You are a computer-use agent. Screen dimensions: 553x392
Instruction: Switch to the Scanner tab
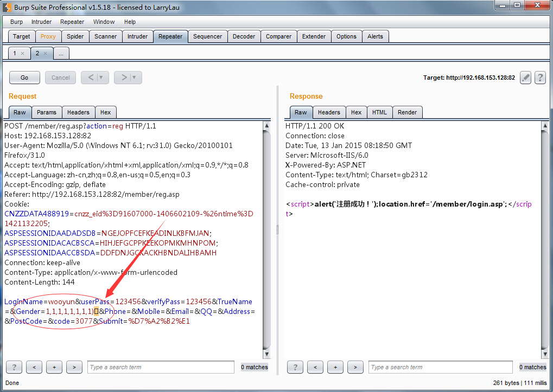tap(105, 36)
